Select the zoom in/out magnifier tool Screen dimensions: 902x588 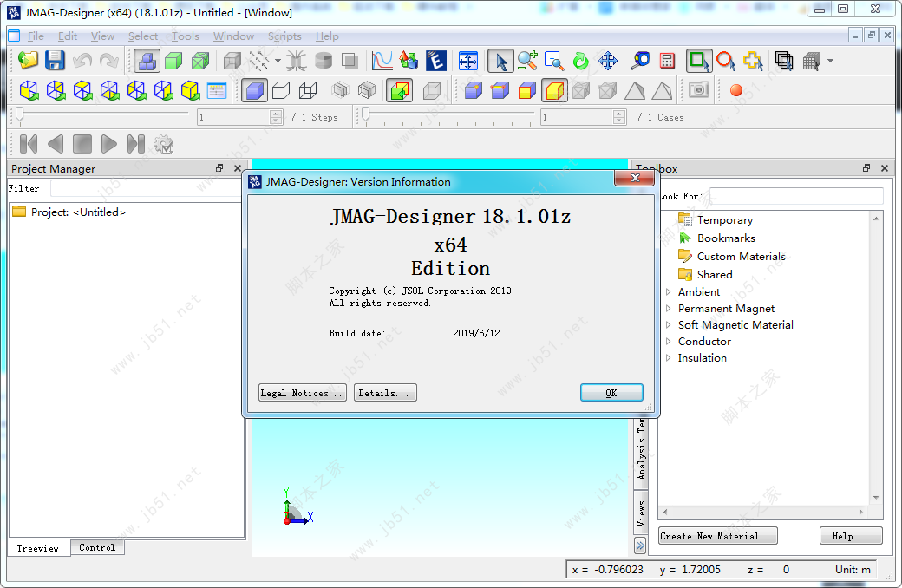[527, 61]
